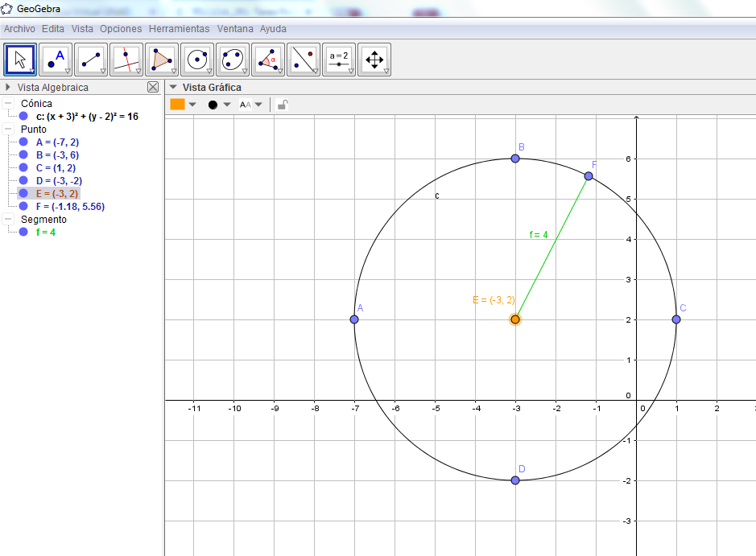Select the Slider tool labeled a=2

(338, 59)
